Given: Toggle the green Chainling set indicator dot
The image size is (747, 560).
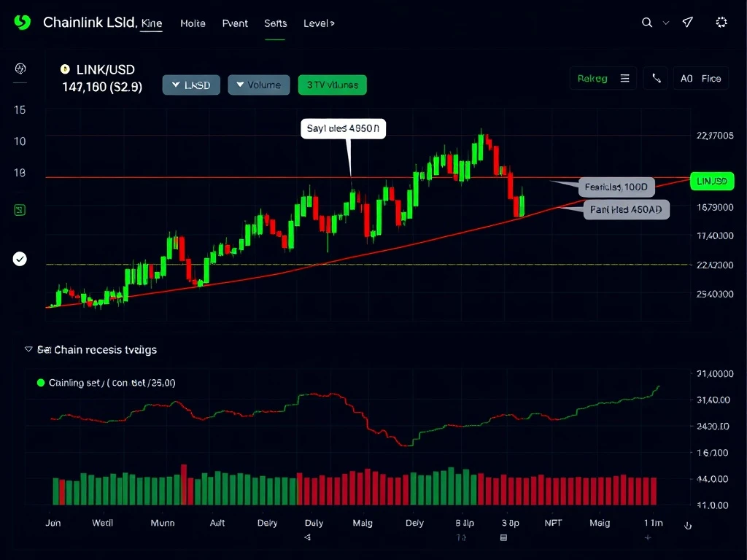Looking at the screenshot, I should [x=41, y=383].
